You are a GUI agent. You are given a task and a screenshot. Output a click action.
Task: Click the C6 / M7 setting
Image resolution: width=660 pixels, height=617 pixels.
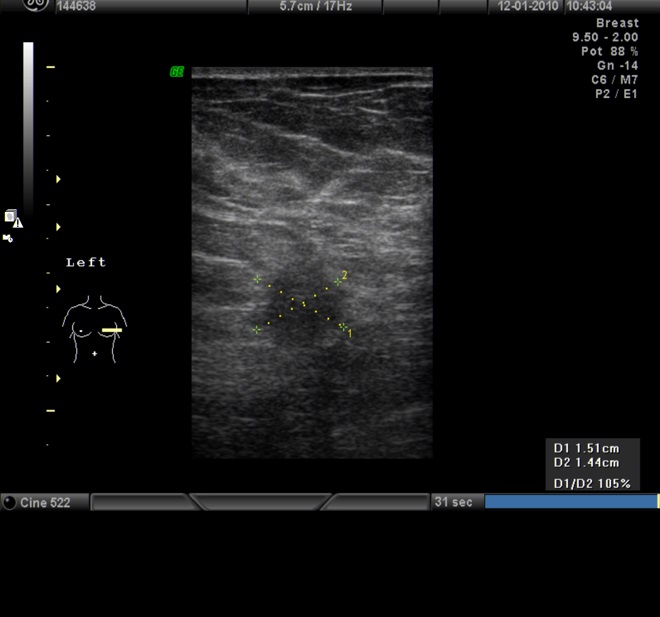(615, 80)
